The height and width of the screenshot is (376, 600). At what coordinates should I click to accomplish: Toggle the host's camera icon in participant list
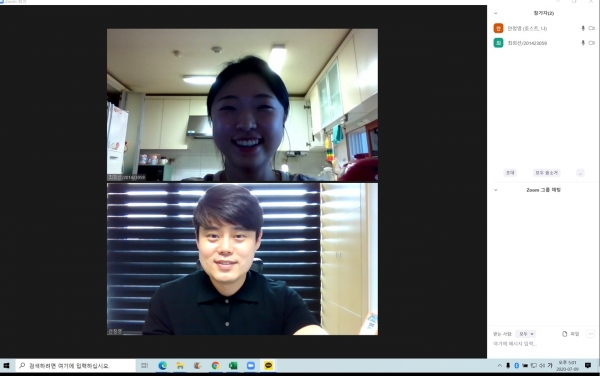coord(592,28)
